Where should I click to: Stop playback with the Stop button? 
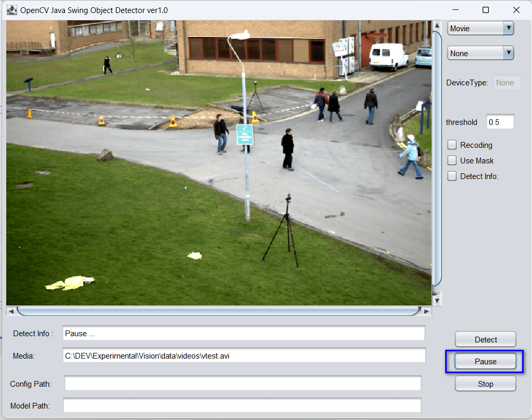[485, 384]
